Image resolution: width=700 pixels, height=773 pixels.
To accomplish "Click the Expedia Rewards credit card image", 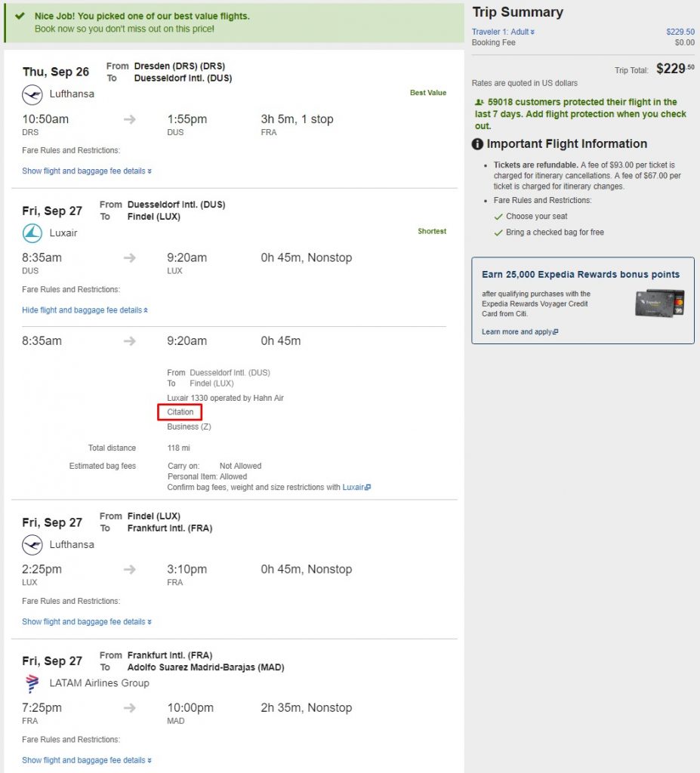I will [659, 303].
